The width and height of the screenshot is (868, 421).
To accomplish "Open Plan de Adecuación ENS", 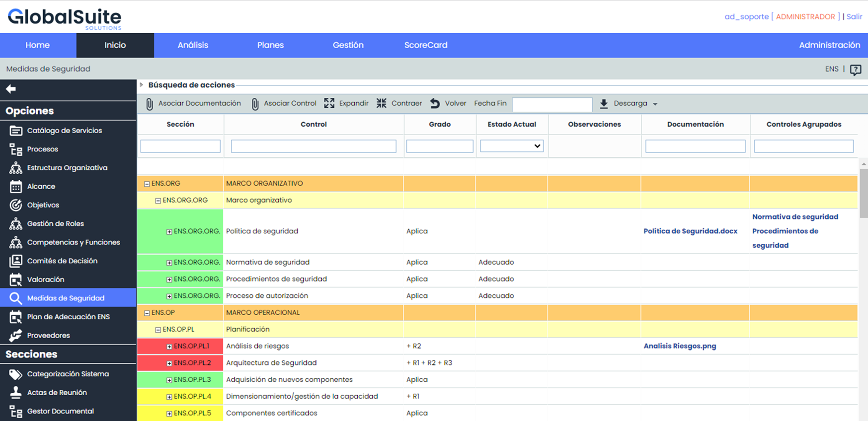I will click(68, 317).
